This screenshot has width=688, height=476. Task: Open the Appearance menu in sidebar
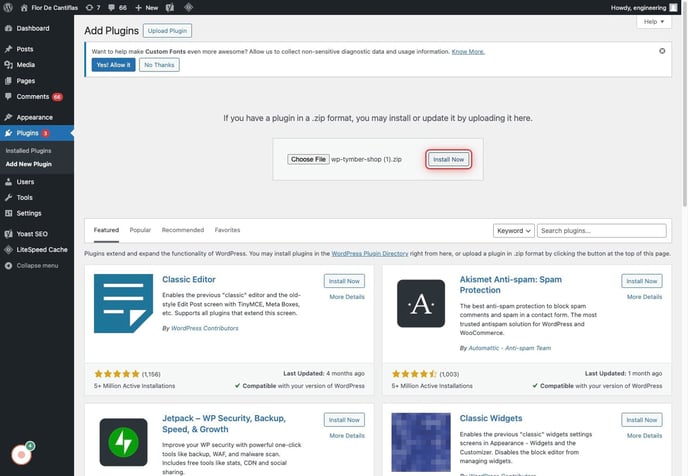(x=34, y=117)
